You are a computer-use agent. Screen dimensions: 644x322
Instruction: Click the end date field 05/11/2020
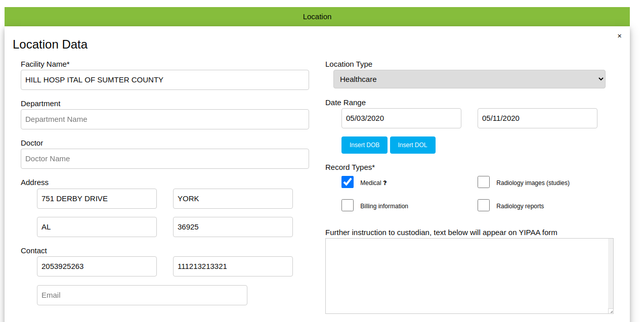(x=537, y=118)
